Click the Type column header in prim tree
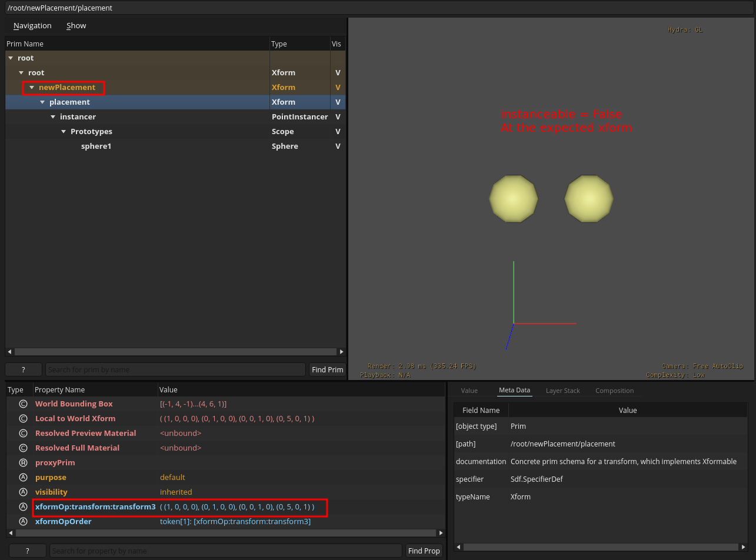Image resolution: width=756 pixels, height=560 pixels. click(x=300, y=44)
